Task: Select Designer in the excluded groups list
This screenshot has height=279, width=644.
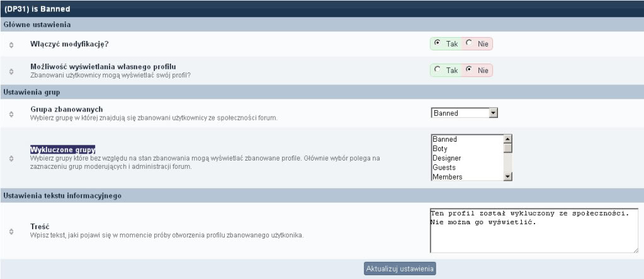Action: tap(466, 158)
